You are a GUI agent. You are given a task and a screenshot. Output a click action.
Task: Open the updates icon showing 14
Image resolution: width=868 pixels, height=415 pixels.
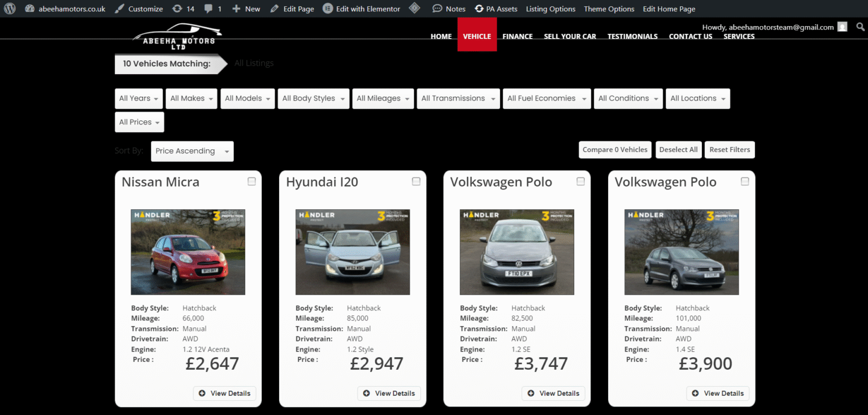coord(177,8)
